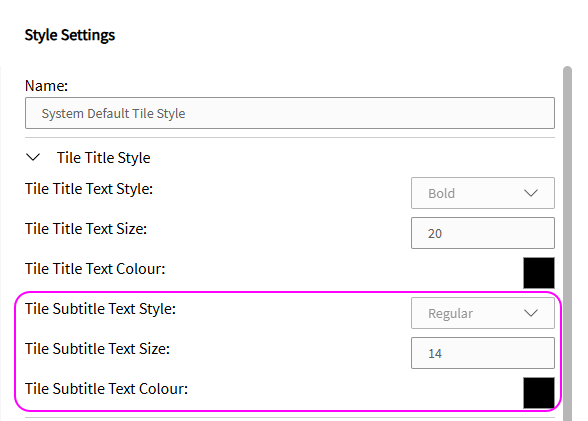Image resolution: width=588 pixels, height=421 pixels.
Task: Click the vertical scrollbar of the settings panel
Action: pos(567,244)
